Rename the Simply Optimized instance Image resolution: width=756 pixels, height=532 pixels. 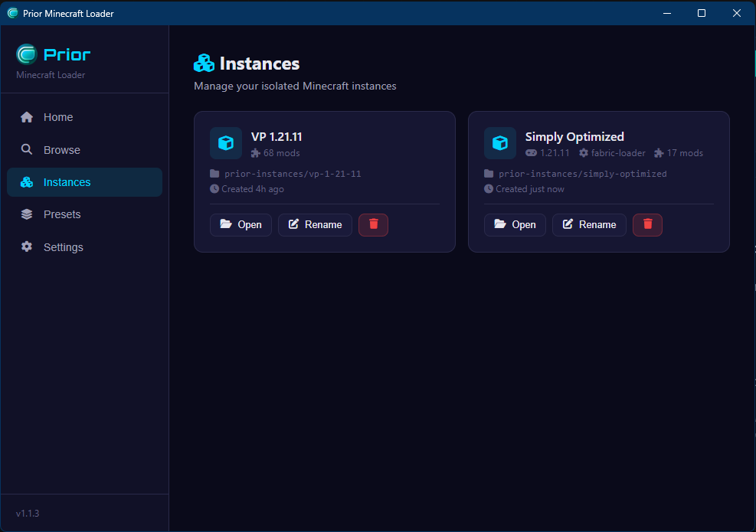[x=589, y=224]
